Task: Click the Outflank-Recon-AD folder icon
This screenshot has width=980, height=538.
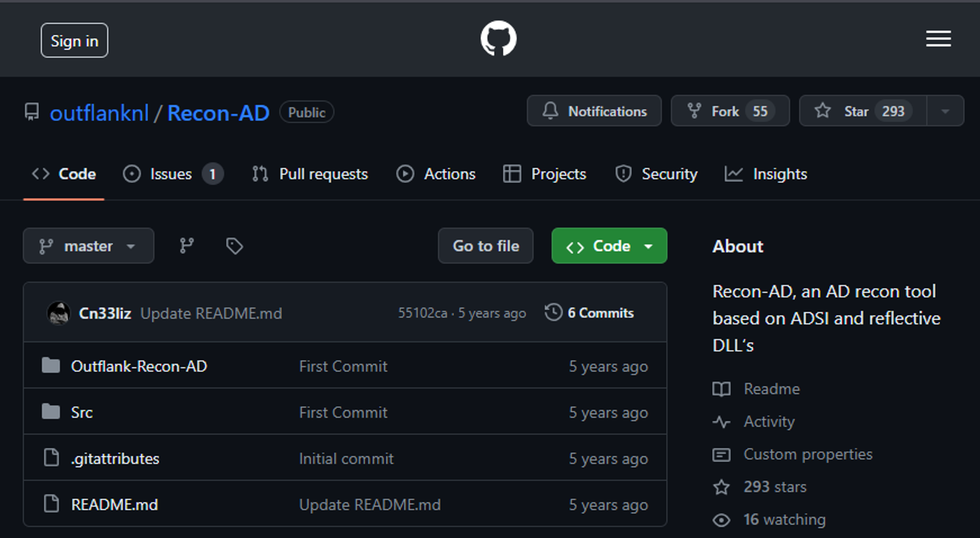Action: (51, 366)
